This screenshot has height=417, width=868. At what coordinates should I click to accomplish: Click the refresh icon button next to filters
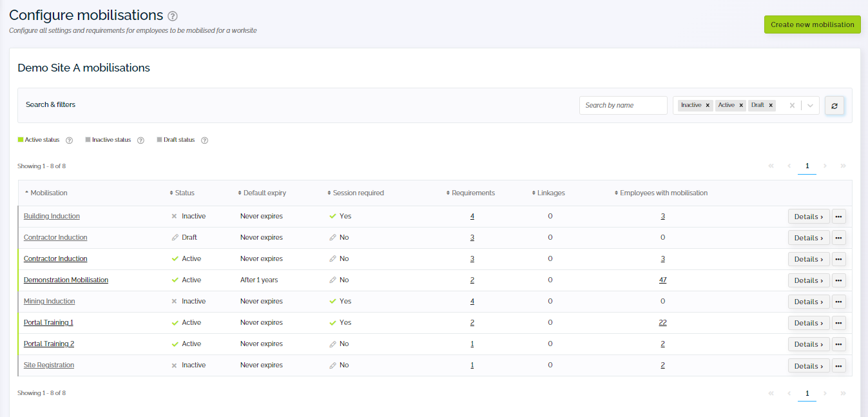[x=834, y=106]
